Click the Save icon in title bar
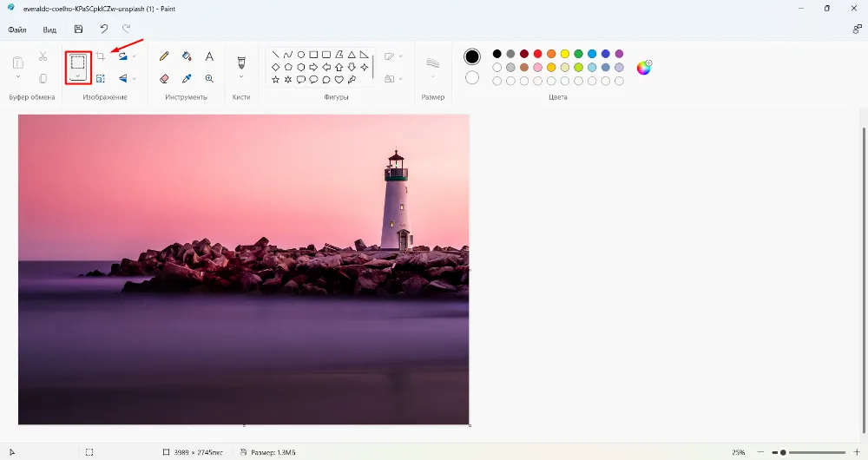The width and height of the screenshot is (868, 460). pos(79,30)
